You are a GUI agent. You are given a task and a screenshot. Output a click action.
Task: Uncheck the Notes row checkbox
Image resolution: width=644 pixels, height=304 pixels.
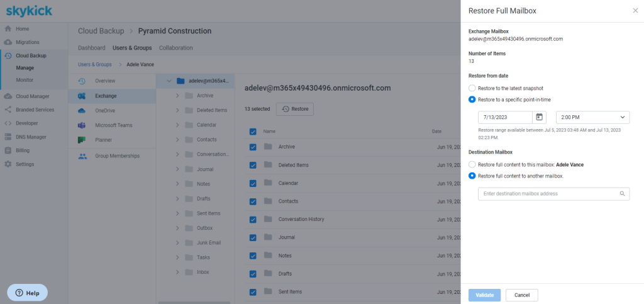(253, 256)
